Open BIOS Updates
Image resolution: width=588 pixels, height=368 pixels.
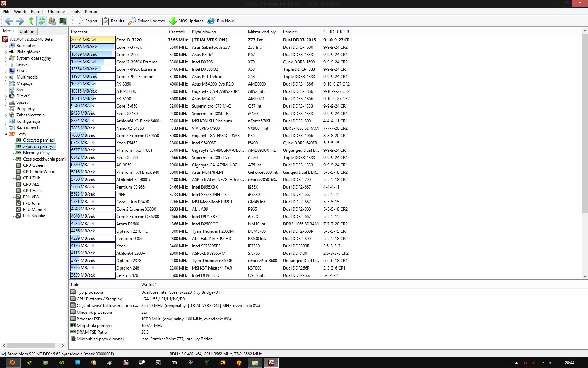point(186,21)
